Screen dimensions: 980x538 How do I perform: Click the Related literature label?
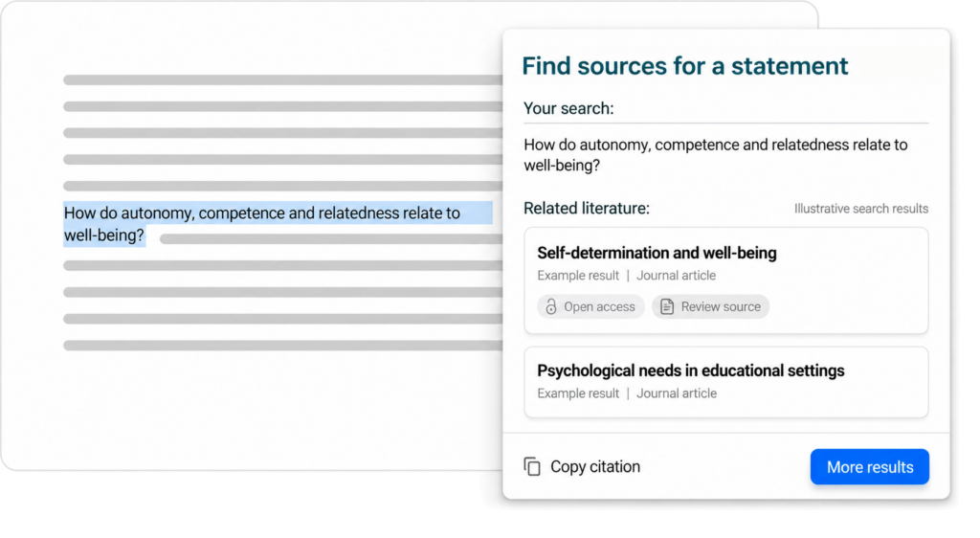[x=587, y=208]
